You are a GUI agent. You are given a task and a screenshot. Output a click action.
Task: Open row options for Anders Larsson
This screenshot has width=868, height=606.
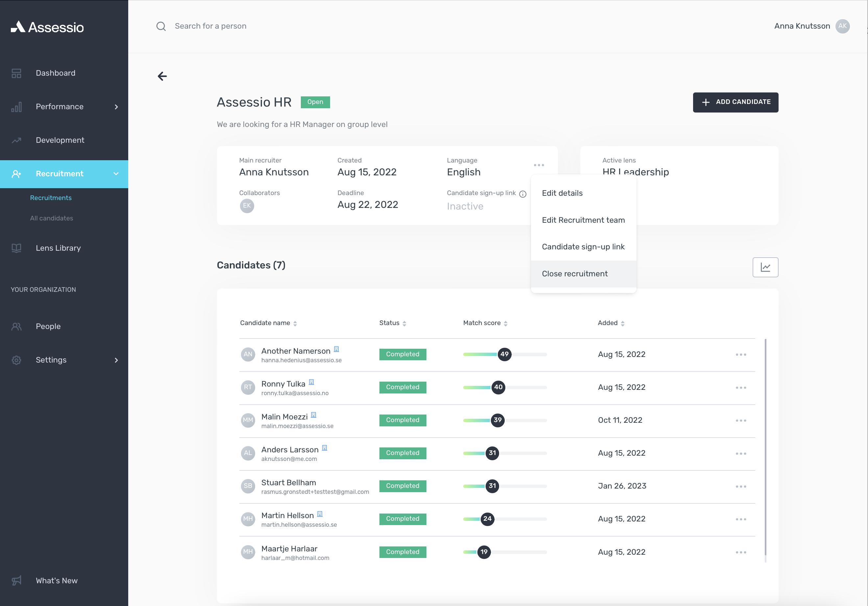pyautogui.click(x=741, y=453)
